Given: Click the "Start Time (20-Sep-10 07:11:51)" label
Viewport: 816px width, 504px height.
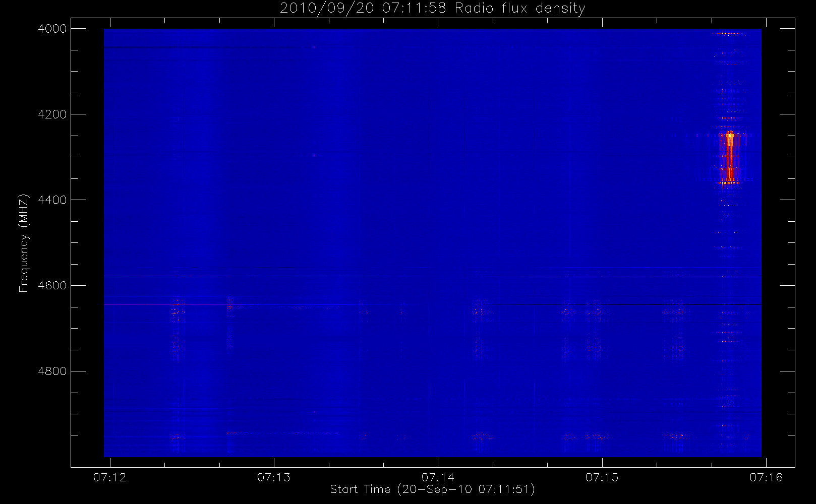Looking at the screenshot, I should [432, 489].
